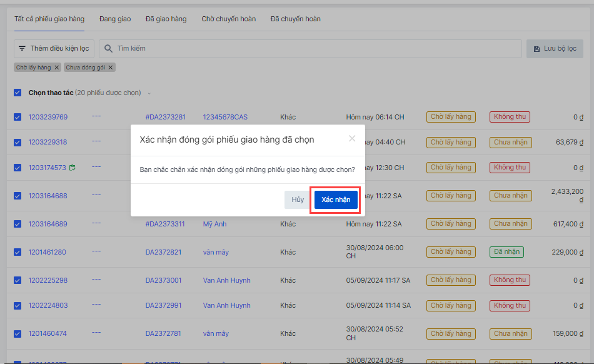Open delivery slip link 1203164688
594x364 pixels.
click(x=48, y=196)
